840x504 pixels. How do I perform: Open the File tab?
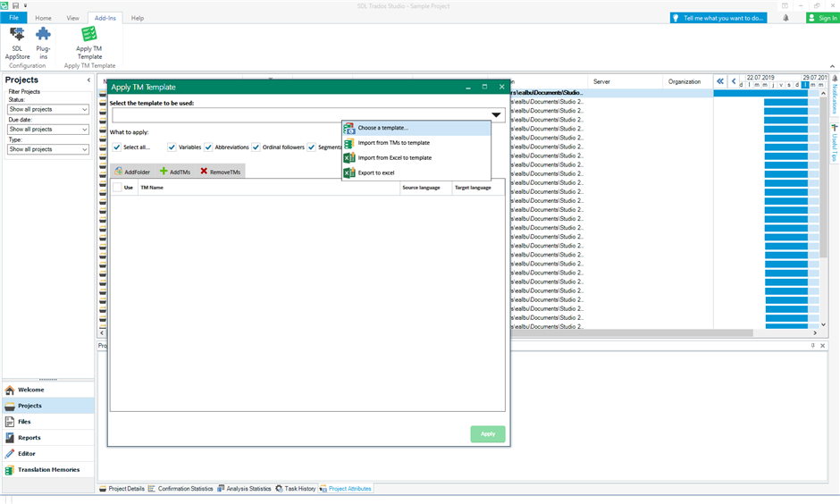click(x=14, y=18)
